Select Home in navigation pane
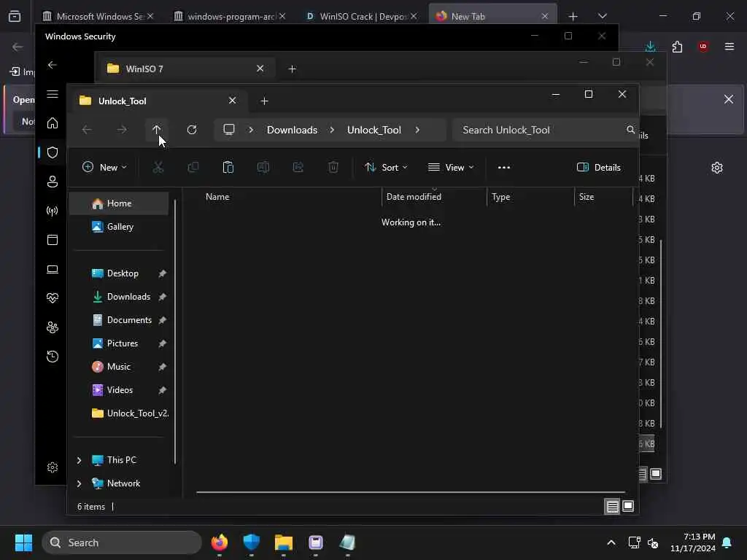Viewport: 747px width, 560px height. 119,203
